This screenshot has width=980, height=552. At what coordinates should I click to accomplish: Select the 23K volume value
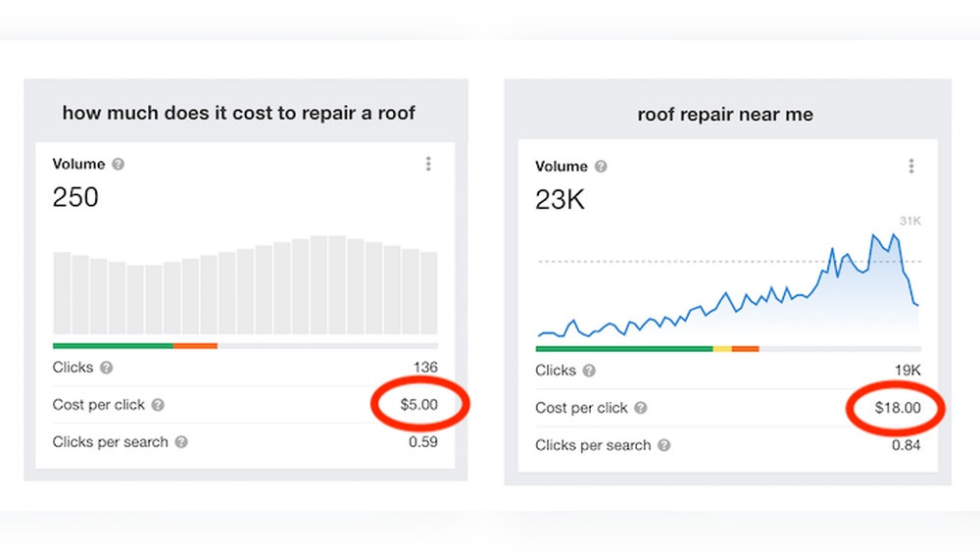click(560, 200)
